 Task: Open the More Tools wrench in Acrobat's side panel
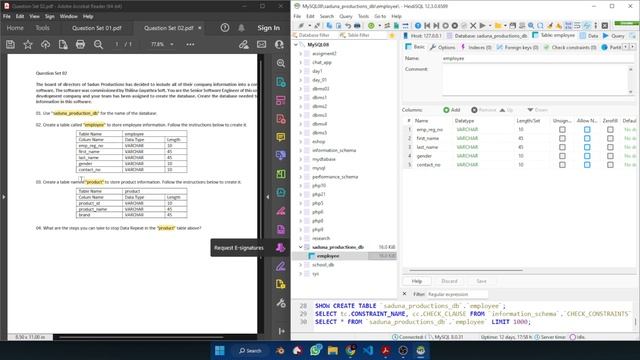(x=280, y=303)
